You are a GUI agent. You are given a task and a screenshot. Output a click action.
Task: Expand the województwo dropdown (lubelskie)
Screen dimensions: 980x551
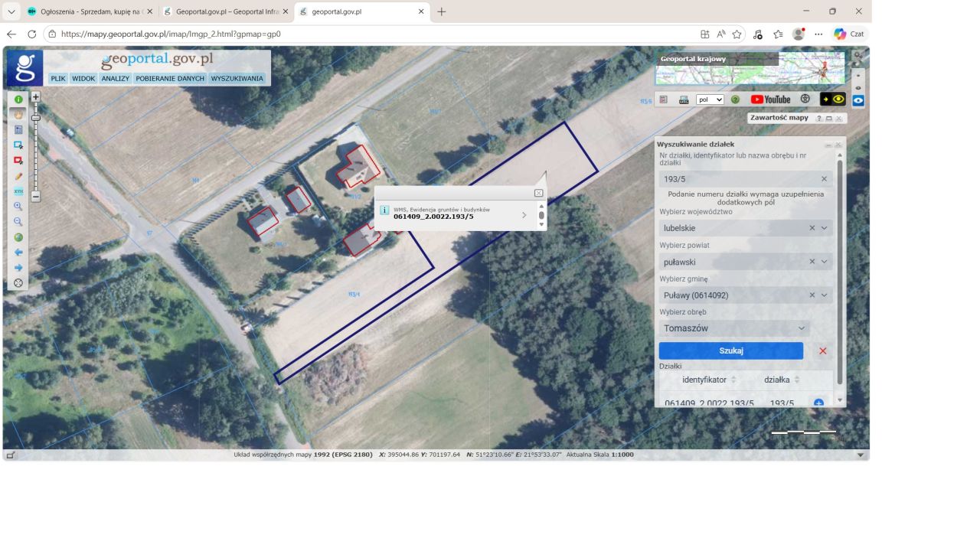tap(825, 228)
